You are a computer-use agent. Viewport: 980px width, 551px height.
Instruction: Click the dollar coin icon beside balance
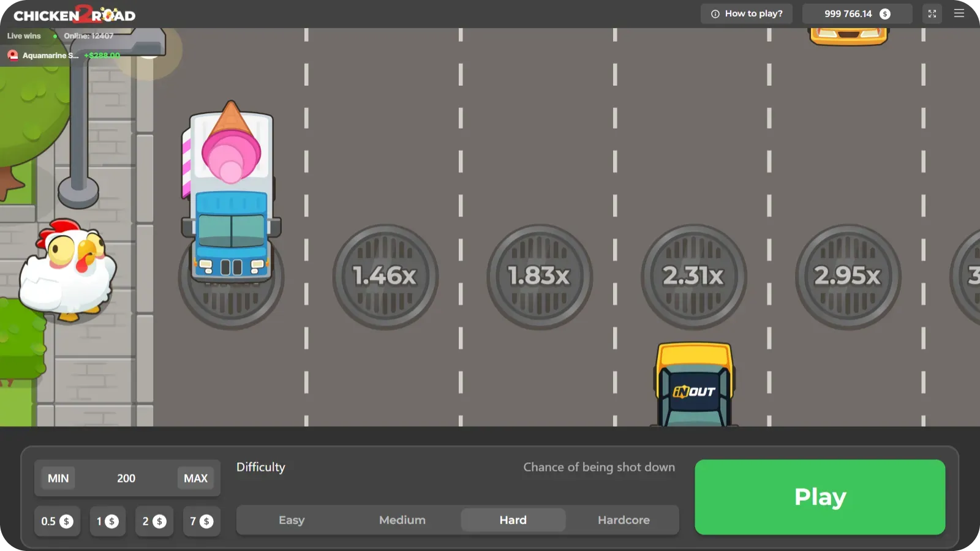click(x=885, y=13)
